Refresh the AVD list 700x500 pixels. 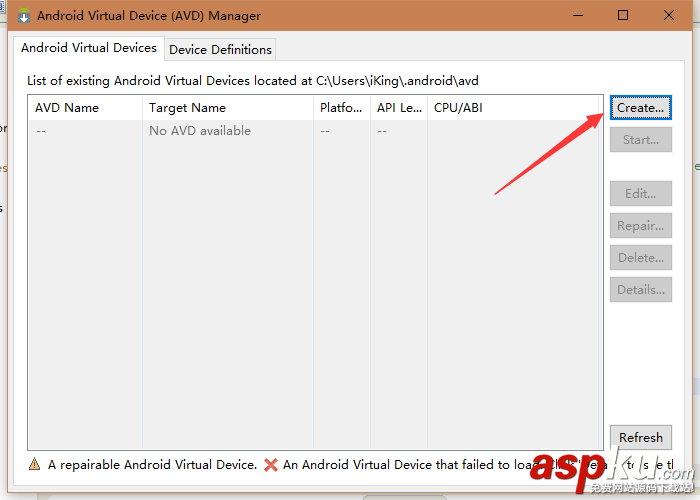[x=640, y=437]
